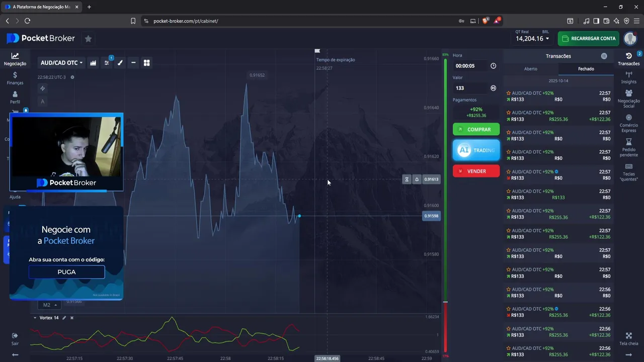
Task: Open Brave Rewards triangle icon
Action: pyautogui.click(x=497, y=21)
